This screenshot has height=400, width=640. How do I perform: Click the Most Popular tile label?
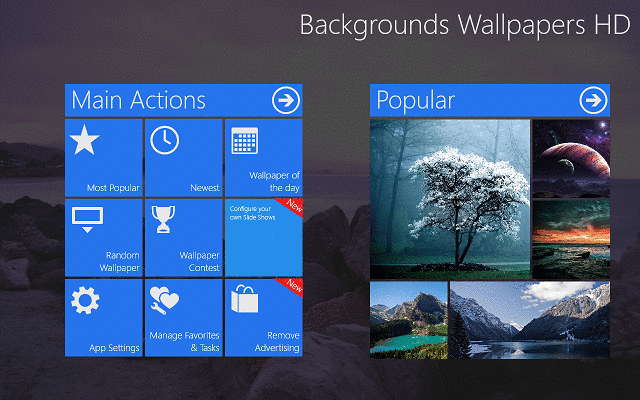click(113, 187)
